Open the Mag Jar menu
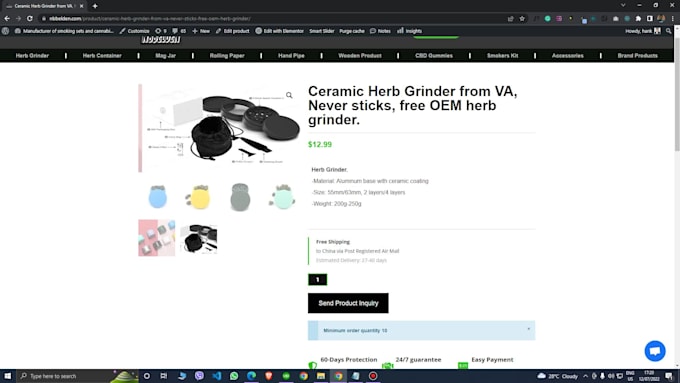Viewport: 680px width, 383px height. [165, 56]
